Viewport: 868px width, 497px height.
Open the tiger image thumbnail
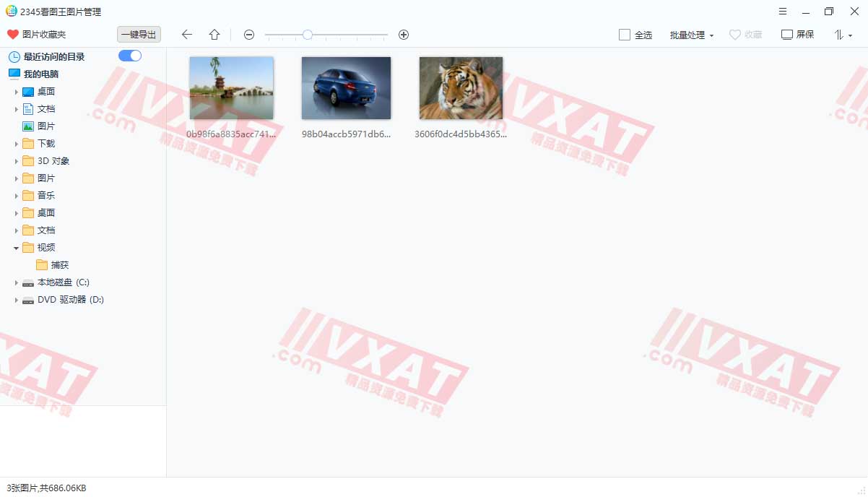[460, 87]
